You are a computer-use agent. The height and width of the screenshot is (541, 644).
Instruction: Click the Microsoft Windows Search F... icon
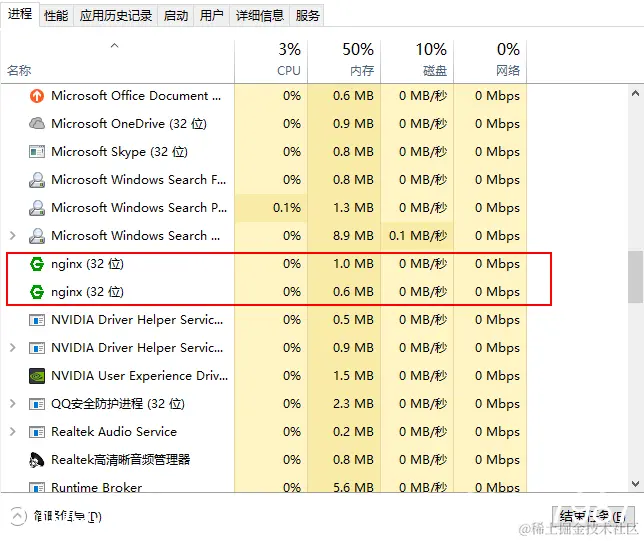tap(37, 180)
